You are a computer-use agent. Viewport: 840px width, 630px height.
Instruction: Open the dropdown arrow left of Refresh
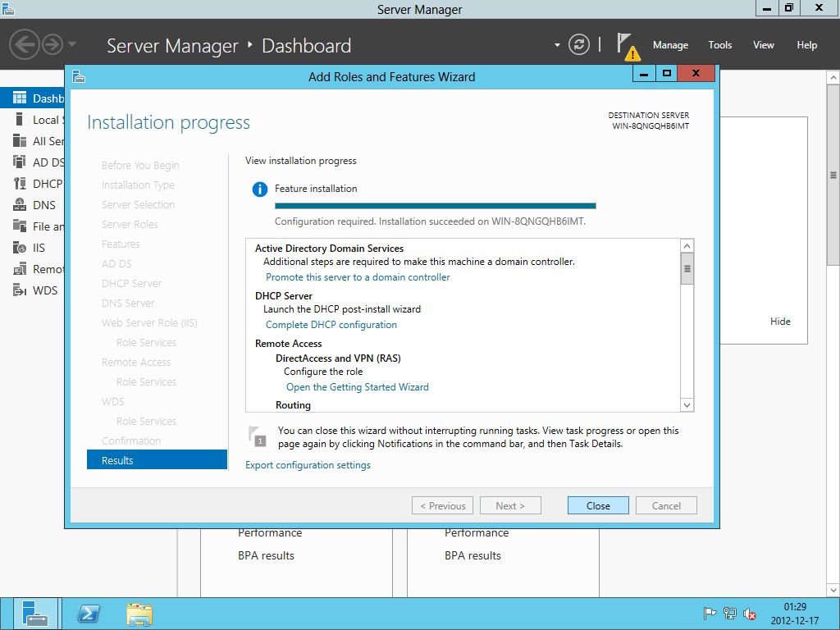tap(557, 45)
